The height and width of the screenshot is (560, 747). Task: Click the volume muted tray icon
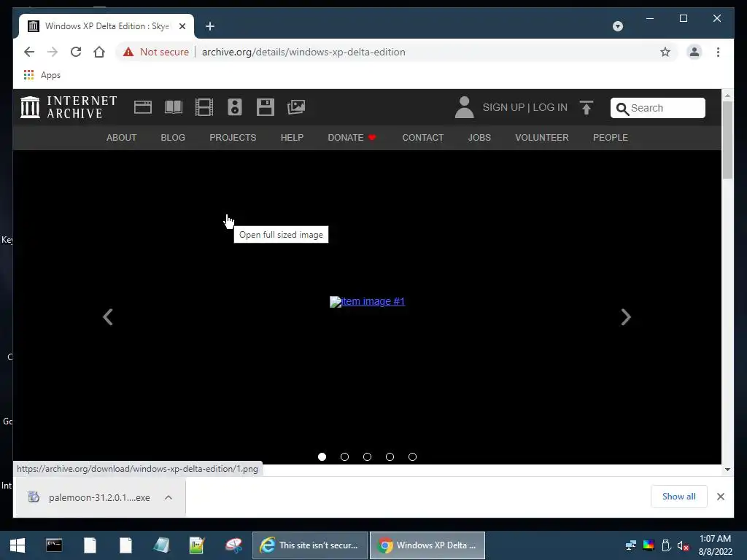tap(683, 545)
